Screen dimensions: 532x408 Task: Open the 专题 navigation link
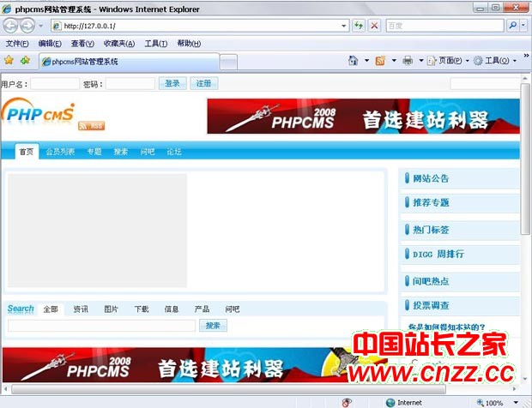[94, 152]
